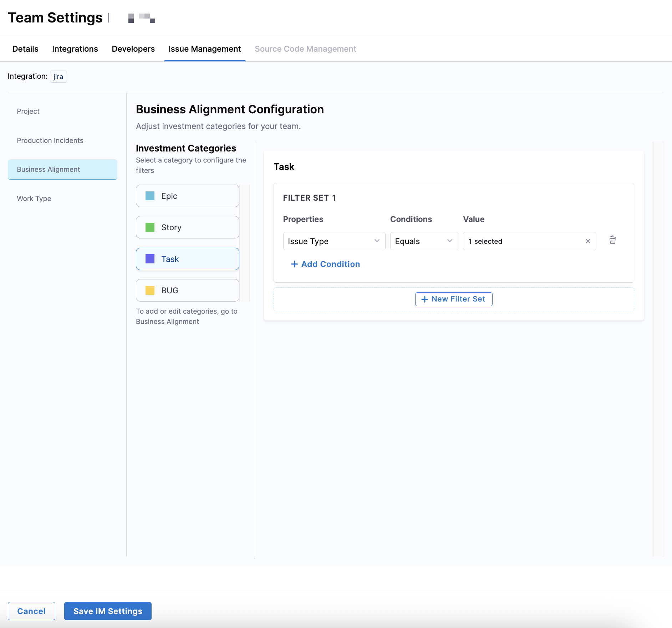Viewport: 672px width, 628px height.
Task: Click the green Story color swatch
Action: [150, 227]
